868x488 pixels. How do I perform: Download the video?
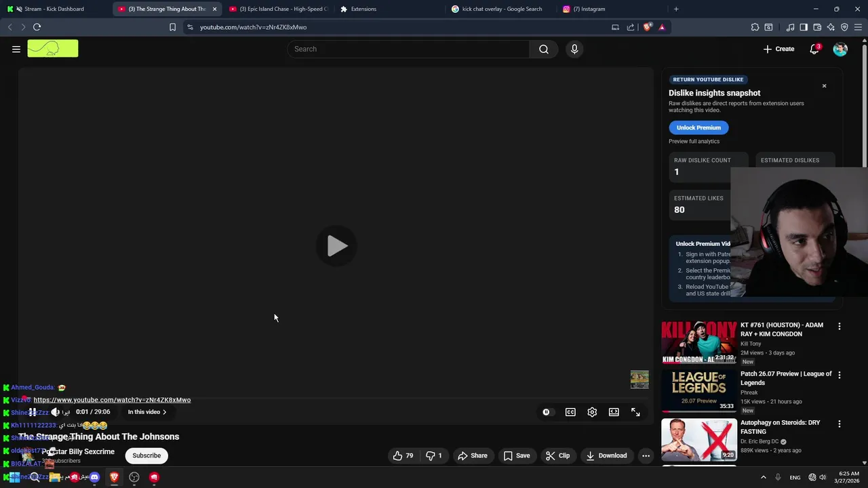tap(606, 455)
